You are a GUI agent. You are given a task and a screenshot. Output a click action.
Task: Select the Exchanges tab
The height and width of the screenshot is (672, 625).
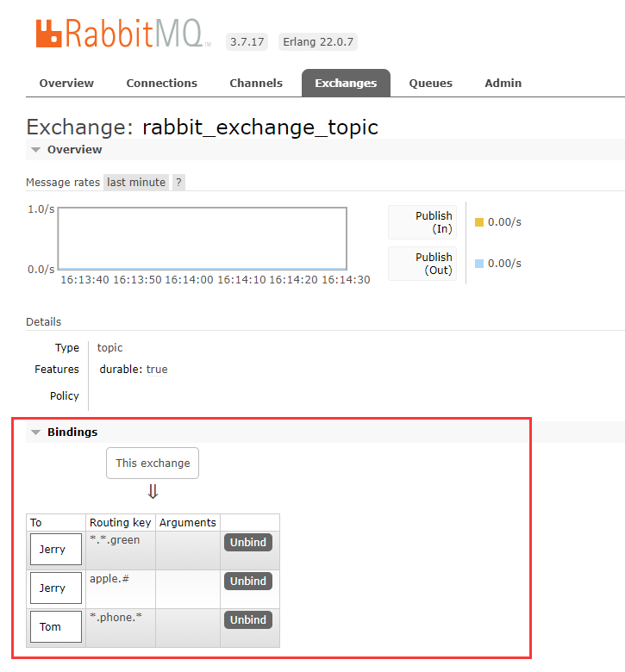(346, 84)
